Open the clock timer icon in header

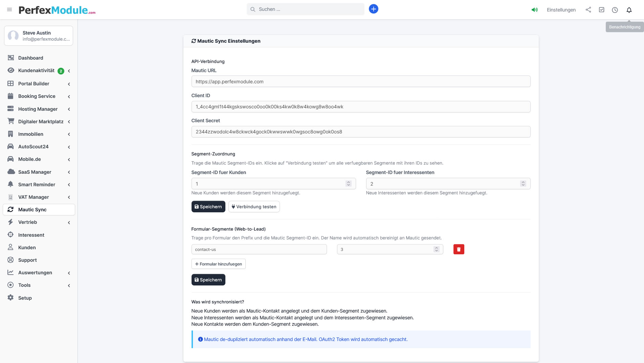click(x=615, y=10)
